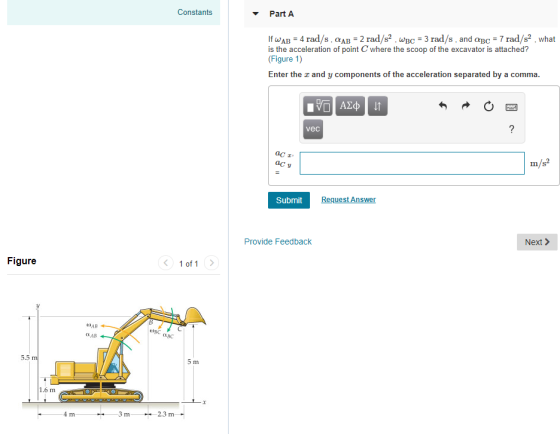Go to next figure arrow
560x434 pixels.
tap(211, 263)
